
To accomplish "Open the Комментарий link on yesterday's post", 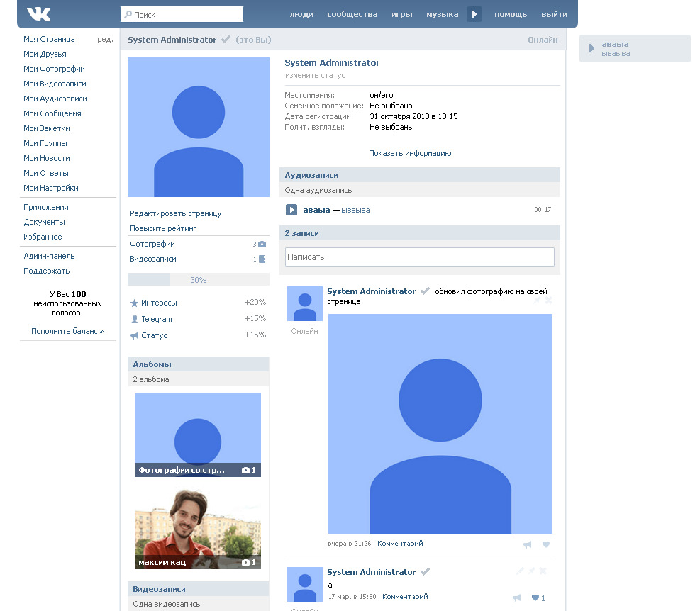I will [x=400, y=544].
